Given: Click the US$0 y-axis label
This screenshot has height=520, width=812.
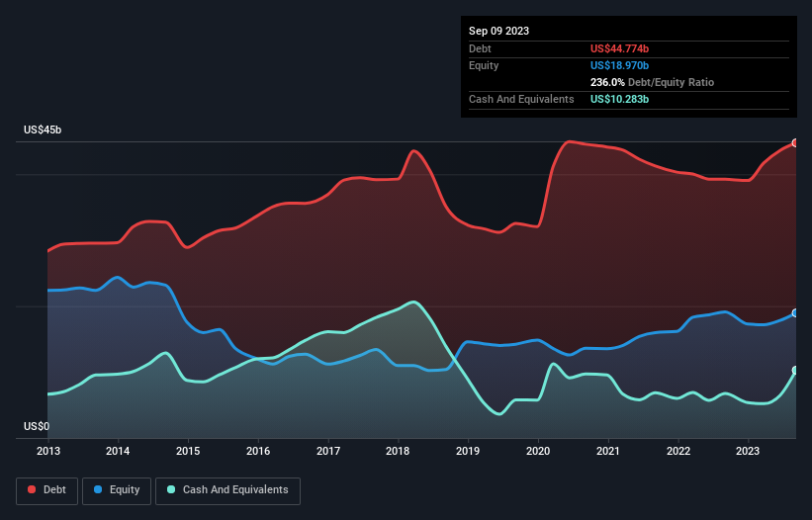Looking at the screenshot, I should pyautogui.click(x=37, y=426).
